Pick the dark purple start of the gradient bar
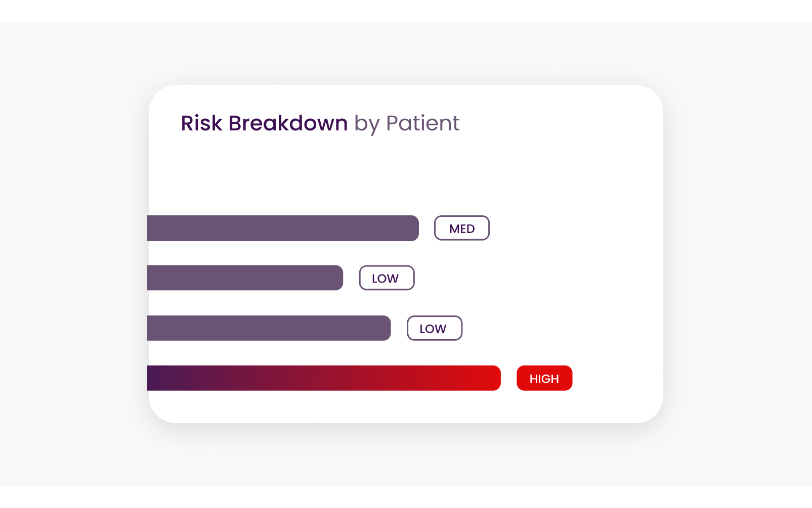The width and height of the screenshot is (812, 508). (159, 378)
